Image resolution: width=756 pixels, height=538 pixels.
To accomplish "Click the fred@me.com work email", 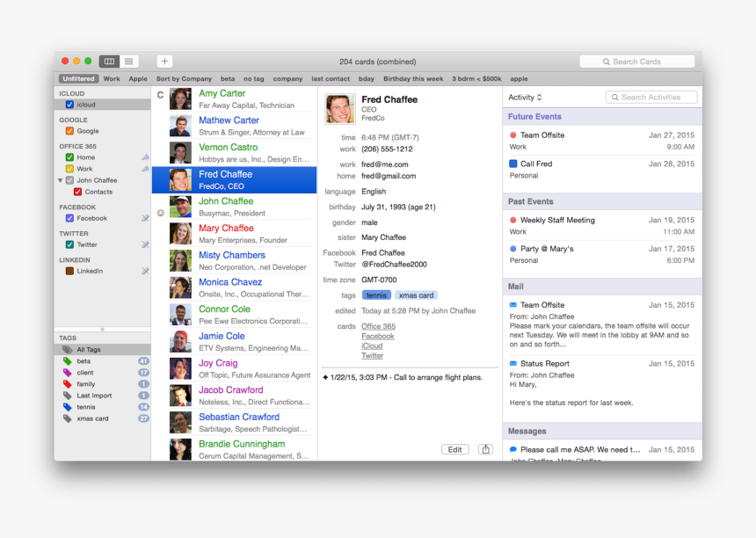I will [385, 164].
